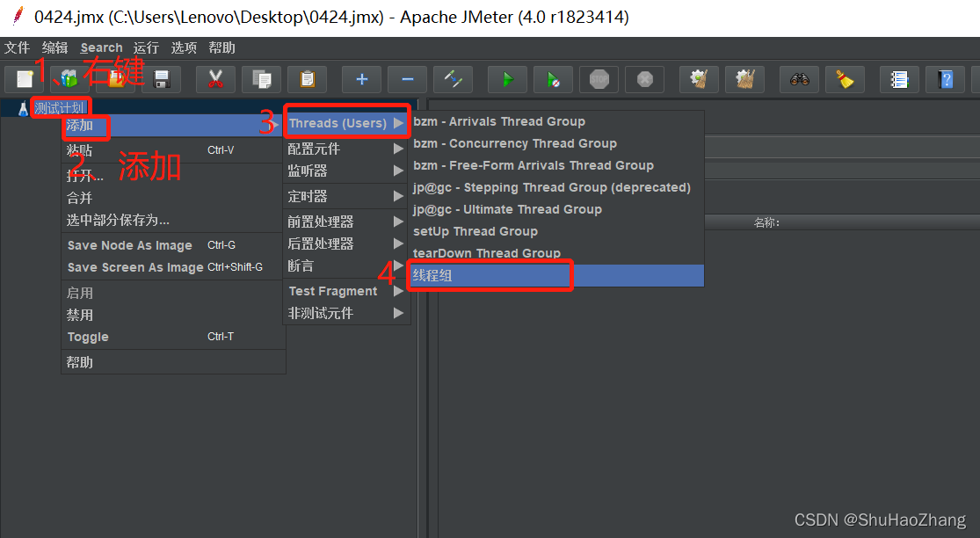
Task: Click the Save floppy disk icon
Action: coord(161,79)
